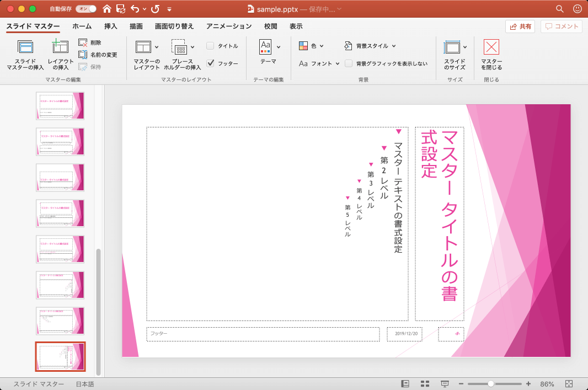Expand the Colors (色) dropdown
This screenshot has width=588, height=390.
coord(312,46)
